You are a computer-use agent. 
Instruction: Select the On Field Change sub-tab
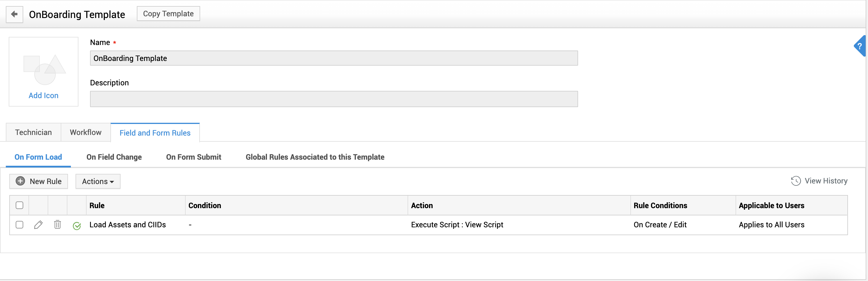click(114, 157)
